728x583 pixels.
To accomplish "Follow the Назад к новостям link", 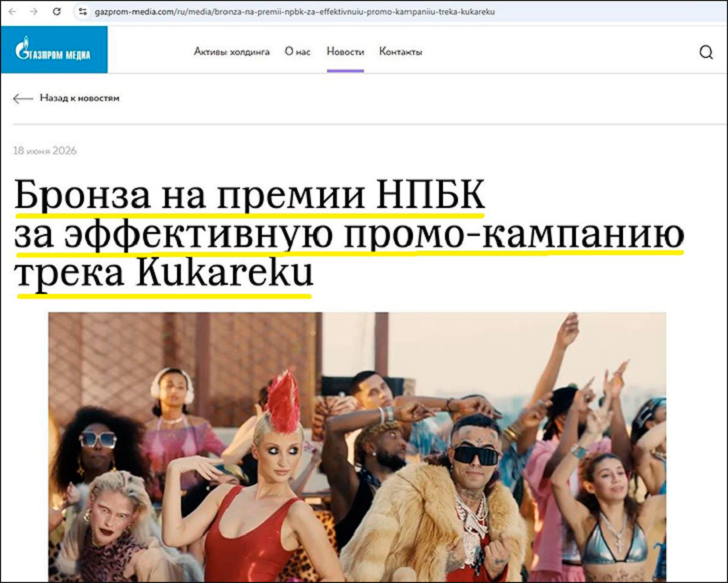I will (79, 98).
